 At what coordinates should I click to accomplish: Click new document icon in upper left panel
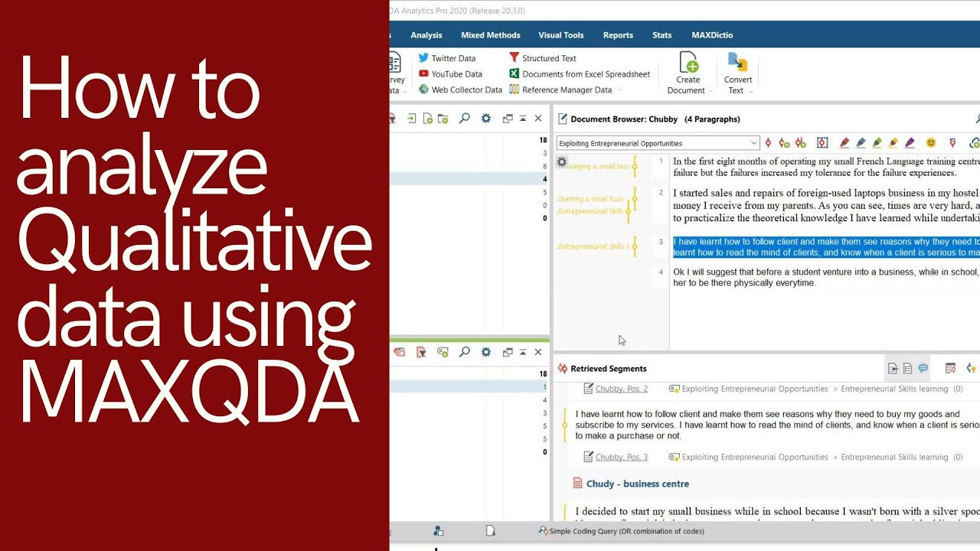pos(427,119)
